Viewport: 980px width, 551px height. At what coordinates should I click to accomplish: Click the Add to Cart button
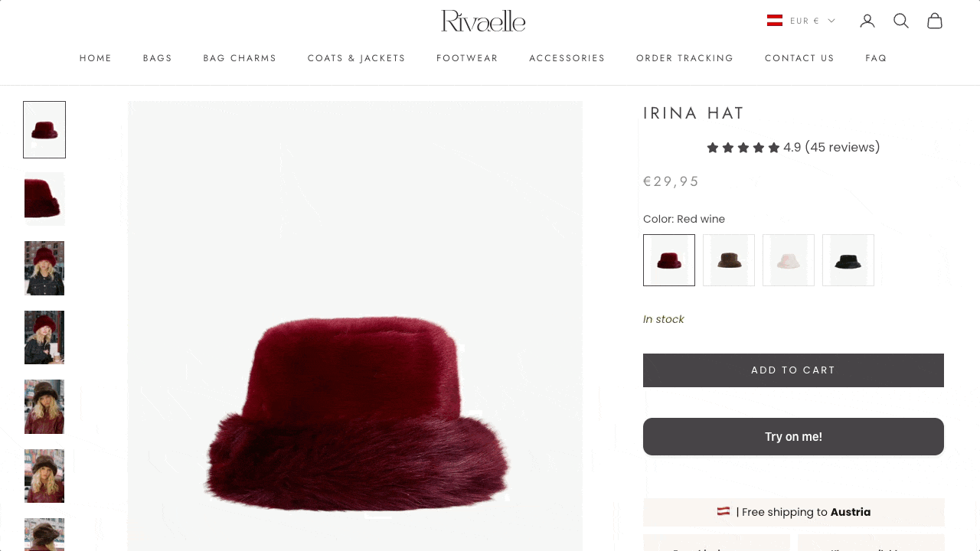(x=793, y=370)
